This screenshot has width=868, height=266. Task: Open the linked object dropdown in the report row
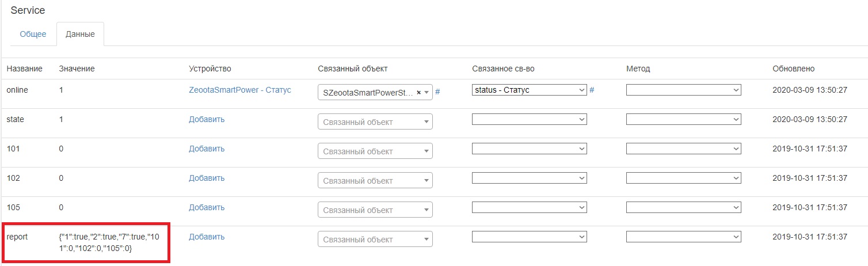(375, 239)
